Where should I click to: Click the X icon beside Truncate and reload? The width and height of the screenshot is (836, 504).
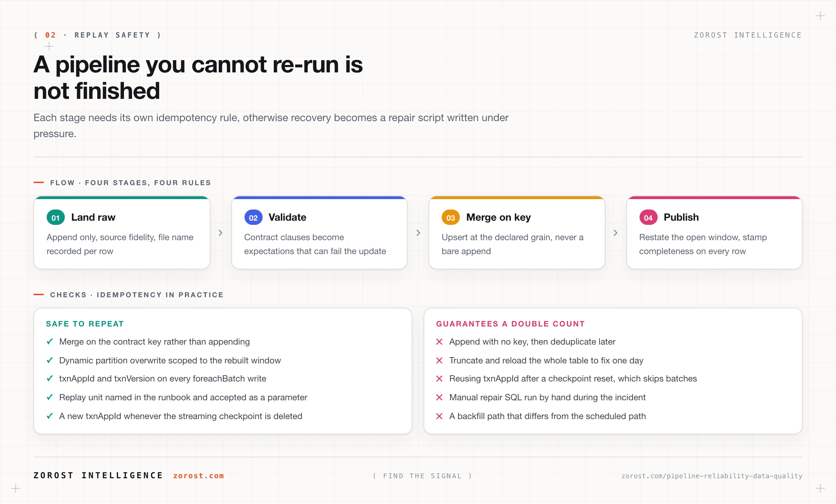pos(439,361)
